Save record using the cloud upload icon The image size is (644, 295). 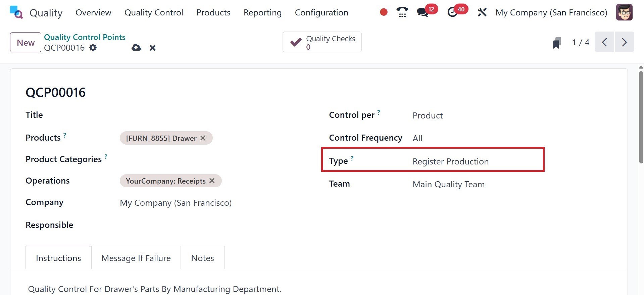point(136,48)
